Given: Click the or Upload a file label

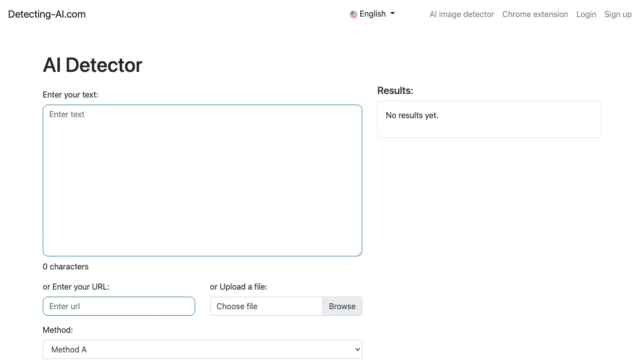Looking at the screenshot, I should click(238, 287).
